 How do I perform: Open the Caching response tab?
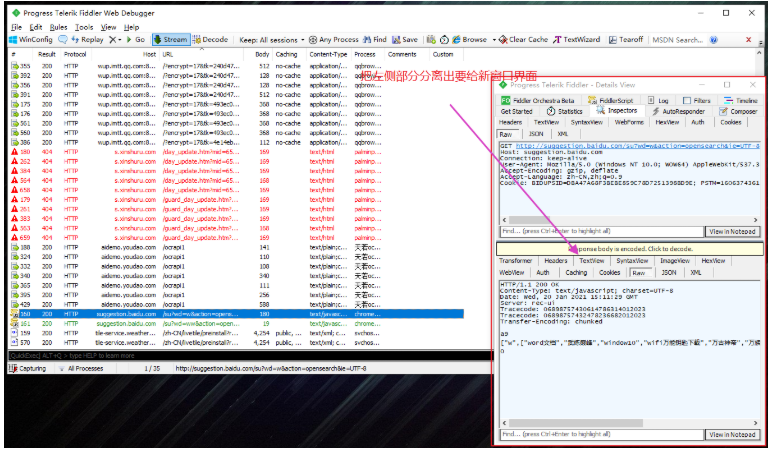(576, 273)
